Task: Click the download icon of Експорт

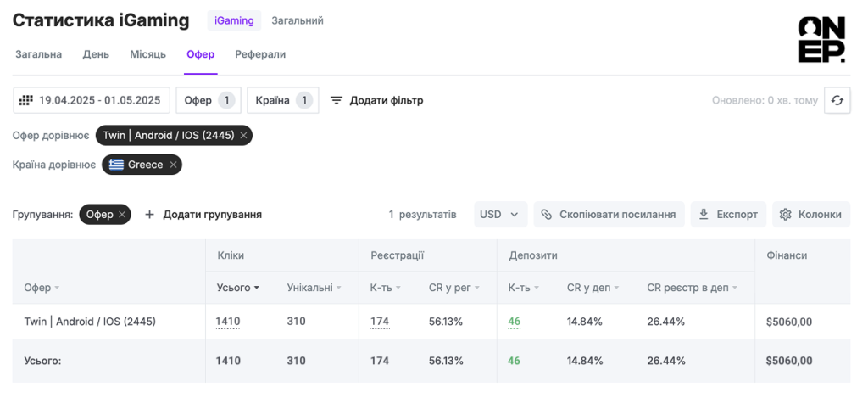Action: [x=704, y=215]
